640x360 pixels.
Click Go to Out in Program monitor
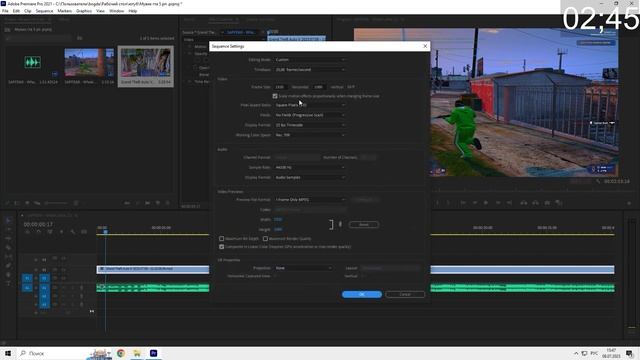point(509,203)
